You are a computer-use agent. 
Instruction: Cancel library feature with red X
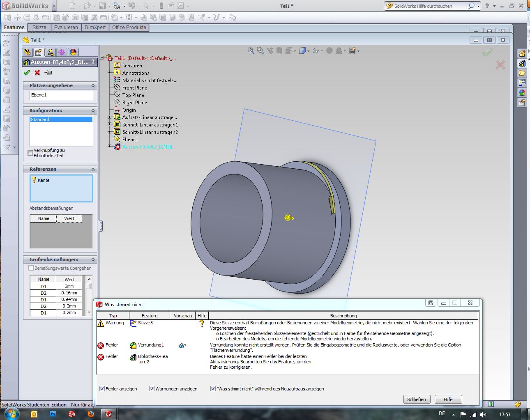tap(37, 73)
